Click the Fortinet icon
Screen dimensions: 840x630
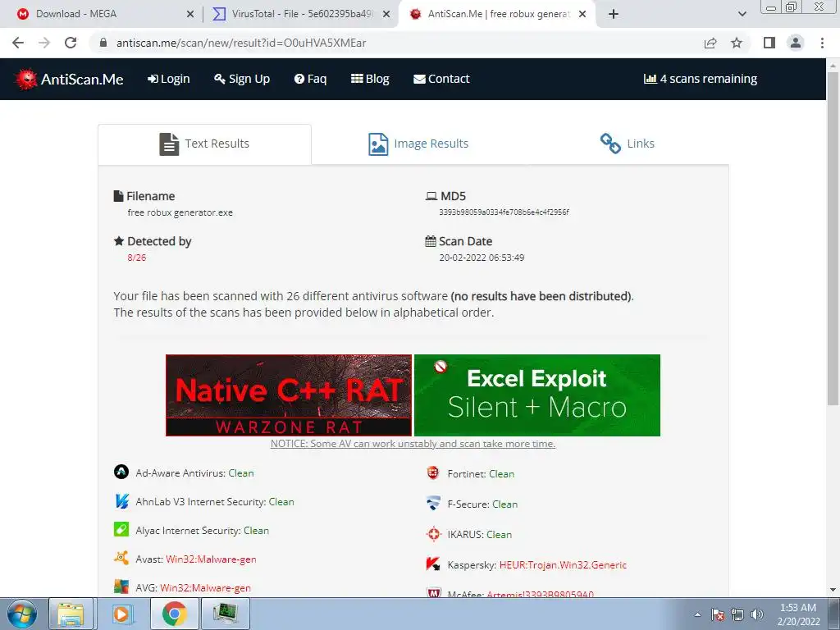click(x=433, y=472)
